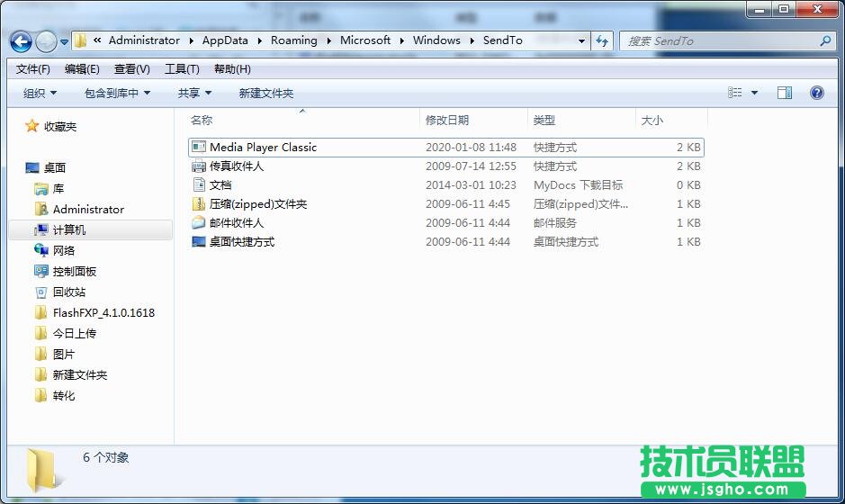Toggle the preview pane icon
The image size is (845, 504).
[784, 93]
